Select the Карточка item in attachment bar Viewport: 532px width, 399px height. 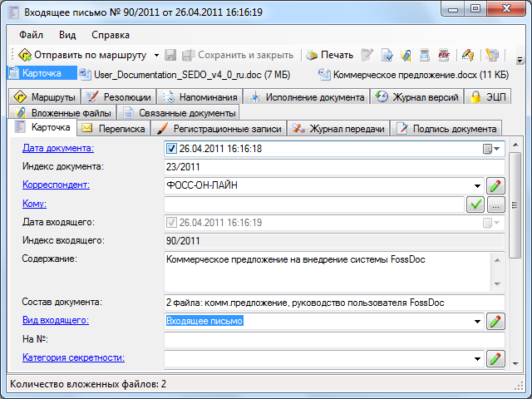pos(42,73)
